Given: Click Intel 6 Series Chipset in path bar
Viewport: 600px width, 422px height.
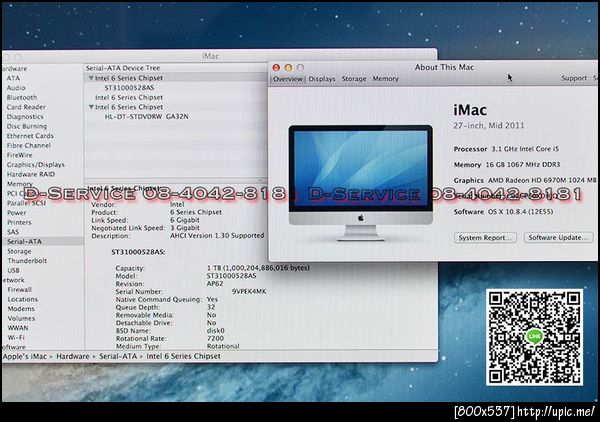Looking at the screenshot, I should point(184,356).
